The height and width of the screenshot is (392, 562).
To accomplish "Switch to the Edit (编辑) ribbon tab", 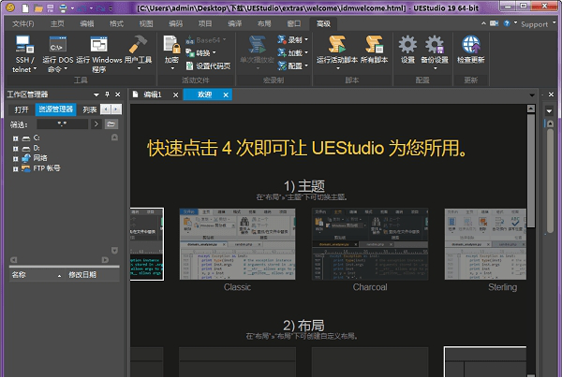I will (x=87, y=24).
